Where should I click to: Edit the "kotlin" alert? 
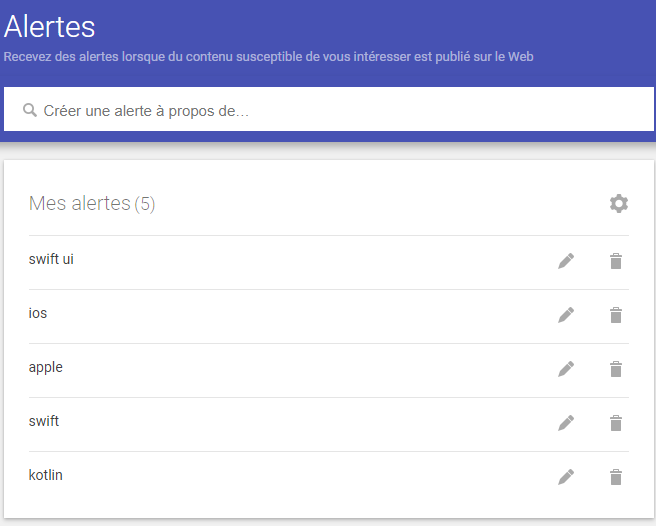[x=566, y=477]
